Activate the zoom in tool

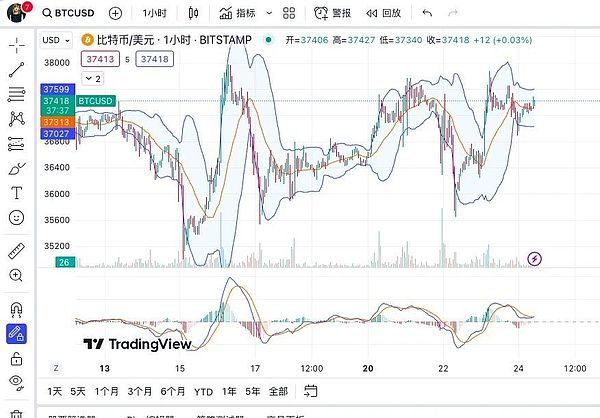16,275
